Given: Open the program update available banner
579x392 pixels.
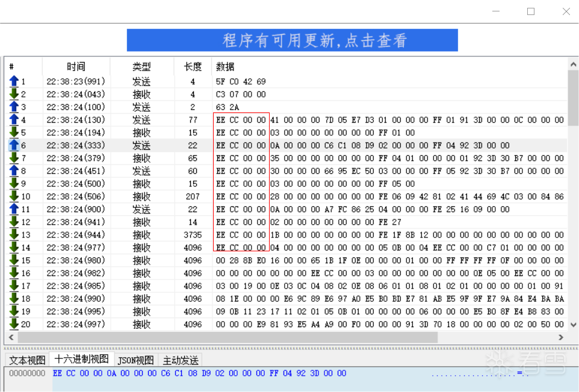Looking at the screenshot, I should pyautogui.click(x=292, y=40).
